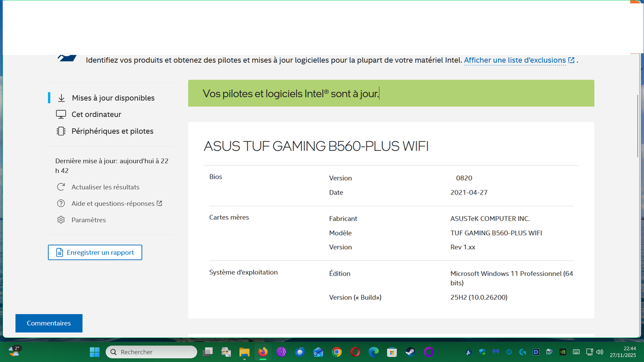Open "Périphériques et pilotes" from the sidebar
The width and height of the screenshot is (644, 362).
[60, 131]
